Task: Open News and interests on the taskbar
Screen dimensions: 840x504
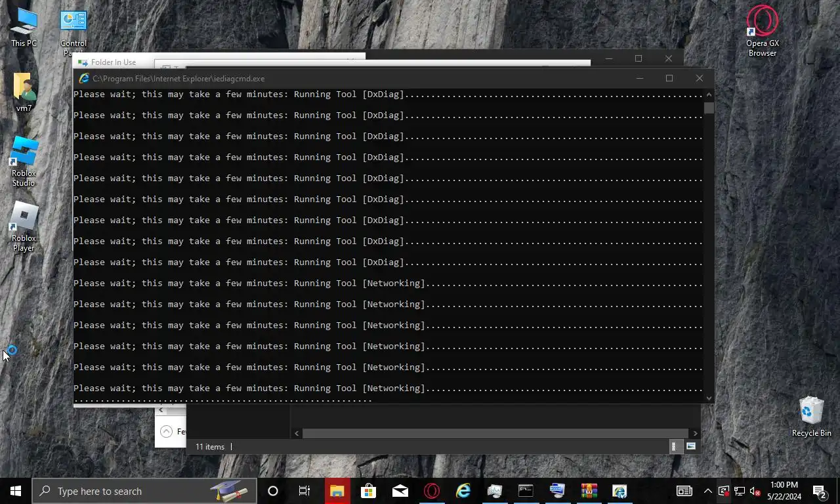Action: click(x=684, y=491)
